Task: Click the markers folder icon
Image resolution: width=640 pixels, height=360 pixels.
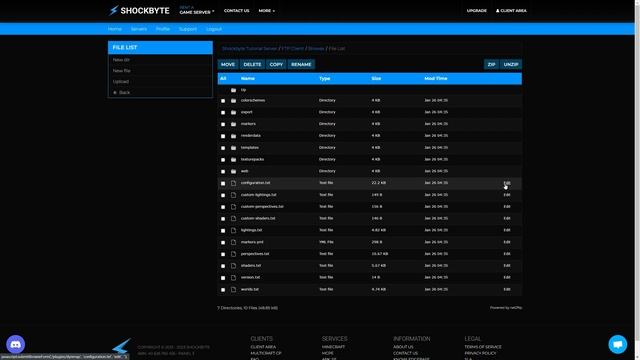Action: point(233,124)
